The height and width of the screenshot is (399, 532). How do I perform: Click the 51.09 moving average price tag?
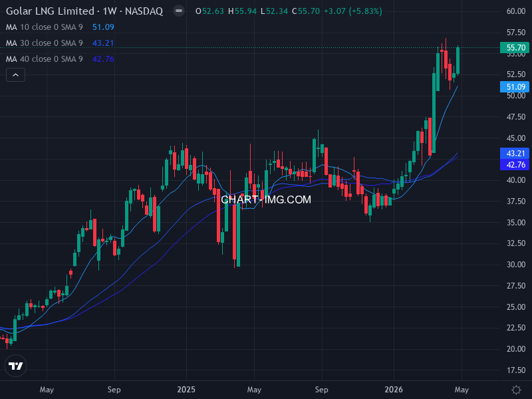[x=515, y=87]
